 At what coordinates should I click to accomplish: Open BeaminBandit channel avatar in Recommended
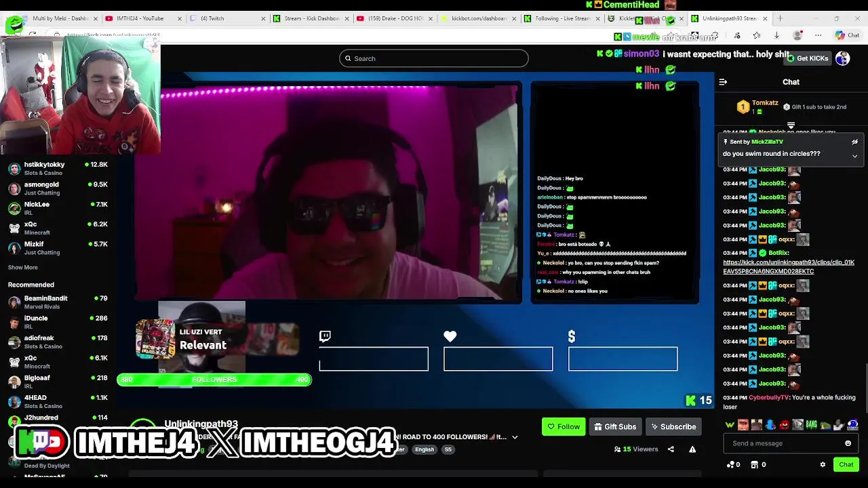point(14,302)
